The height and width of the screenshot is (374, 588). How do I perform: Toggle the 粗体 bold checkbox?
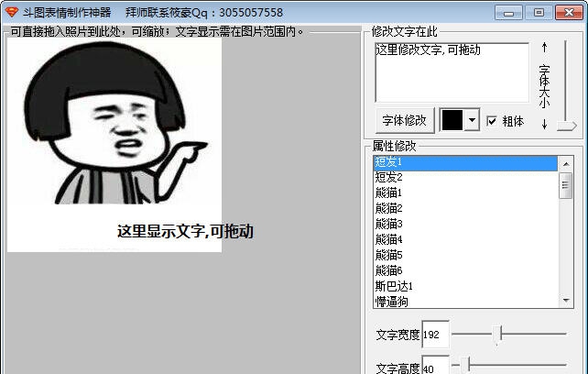(x=491, y=121)
